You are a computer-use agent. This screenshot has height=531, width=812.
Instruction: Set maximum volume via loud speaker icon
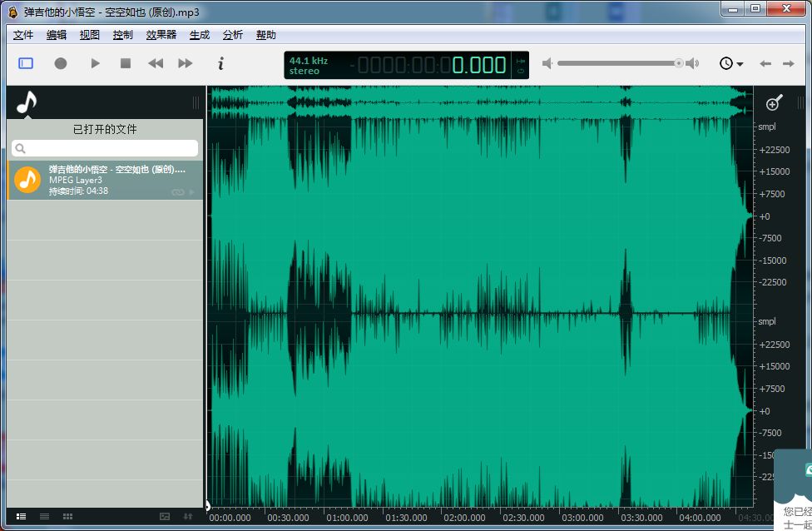[x=692, y=63]
